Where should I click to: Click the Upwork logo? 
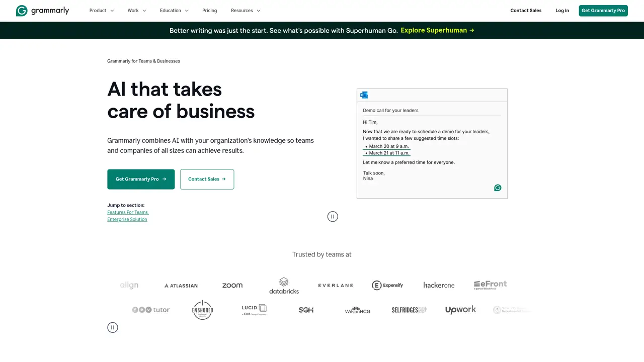click(x=460, y=310)
